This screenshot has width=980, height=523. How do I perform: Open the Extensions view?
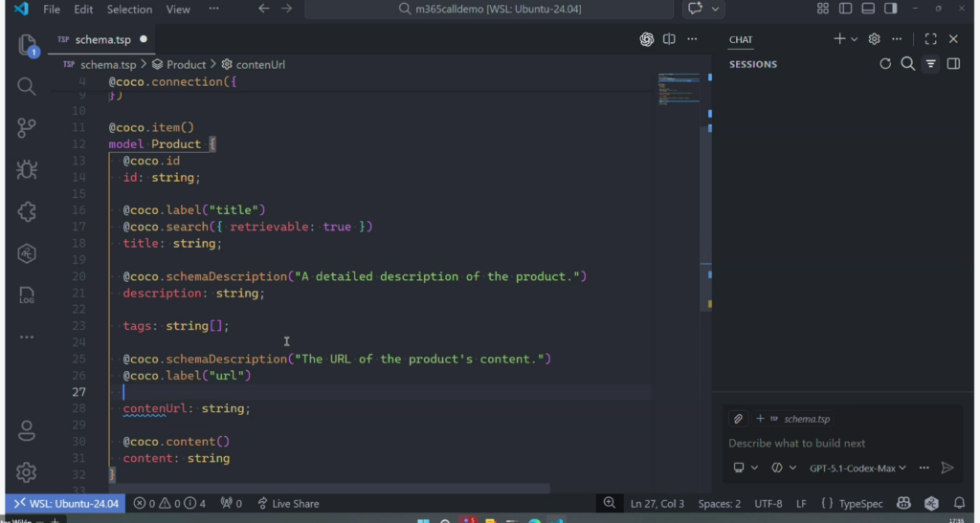26,211
